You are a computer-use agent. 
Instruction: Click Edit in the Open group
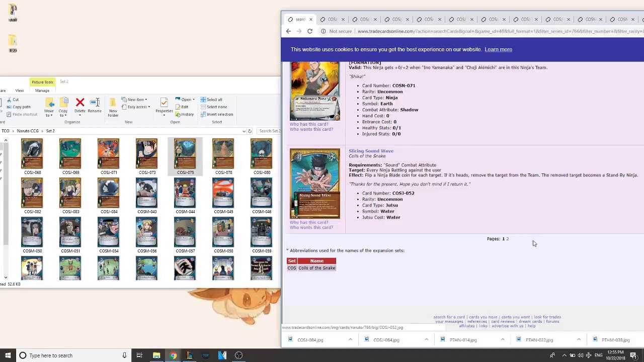point(182,107)
